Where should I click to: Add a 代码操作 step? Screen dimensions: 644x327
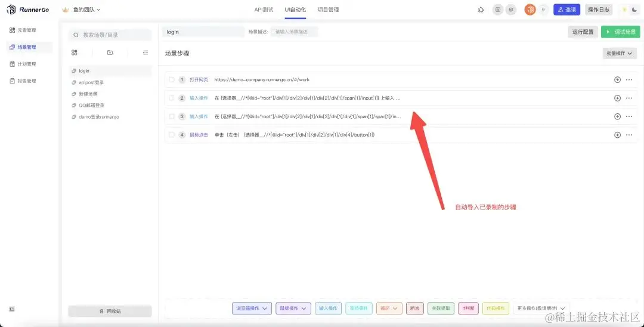[496, 309]
